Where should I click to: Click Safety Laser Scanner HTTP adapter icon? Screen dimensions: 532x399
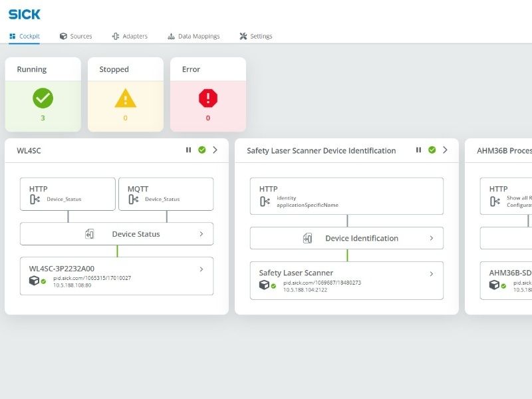tap(265, 201)
